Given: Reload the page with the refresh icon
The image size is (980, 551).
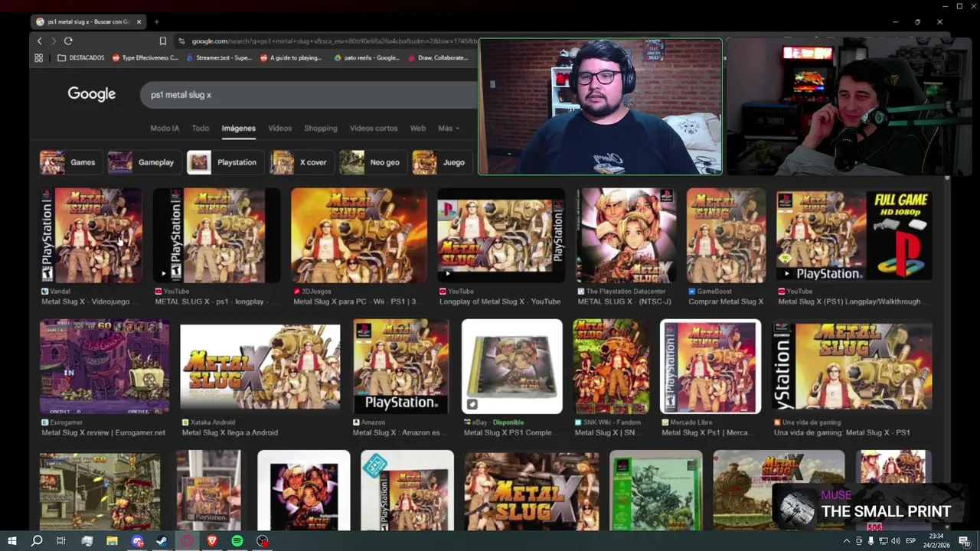Looking at the screenshot, I should 68,41.
